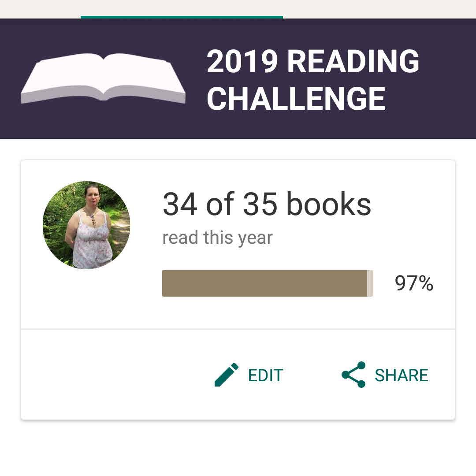This screenshot has height=476, width=476.
Task: Click the divider line above EDIT and SHARE
Action: 238,329
